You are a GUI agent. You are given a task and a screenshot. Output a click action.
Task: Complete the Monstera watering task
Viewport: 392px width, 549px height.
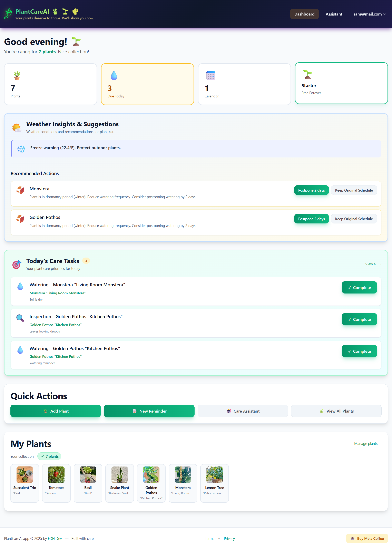tap(359, 287)
